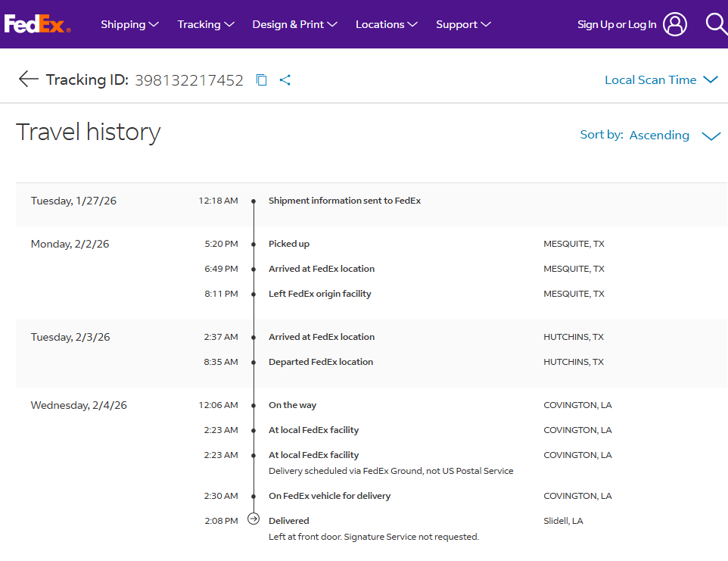Click the date Wednesday, 2/4/26
The image size is (728, 561).
(79, 405)
